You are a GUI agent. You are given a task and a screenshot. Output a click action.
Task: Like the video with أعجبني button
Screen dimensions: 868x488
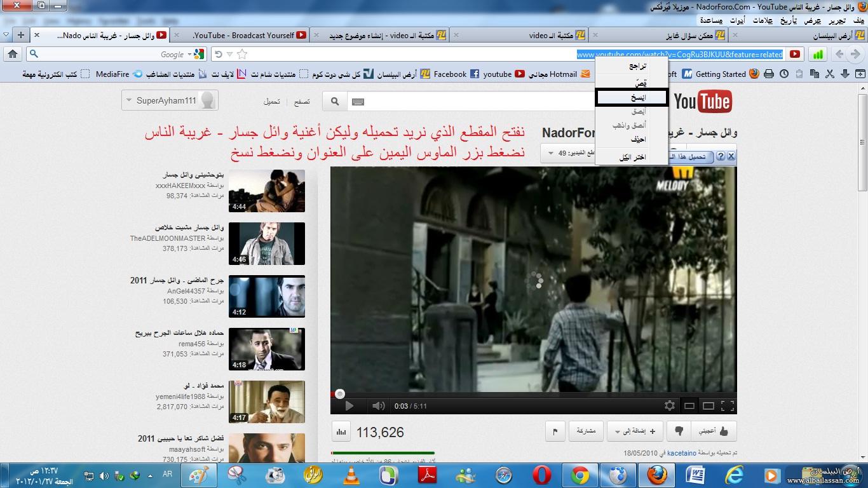pyautogui.click(x=715, y=431)
